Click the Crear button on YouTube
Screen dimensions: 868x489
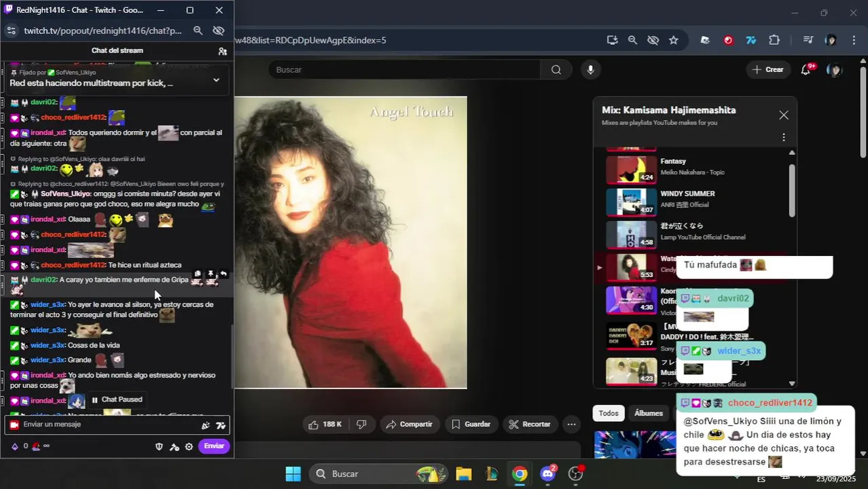click(x=767, y=69)
